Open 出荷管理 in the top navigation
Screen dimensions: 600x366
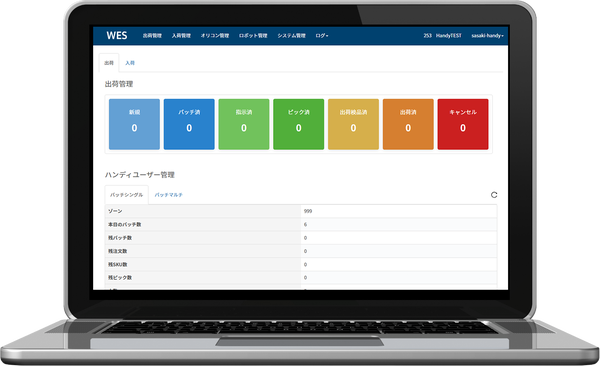pos(152,36)
